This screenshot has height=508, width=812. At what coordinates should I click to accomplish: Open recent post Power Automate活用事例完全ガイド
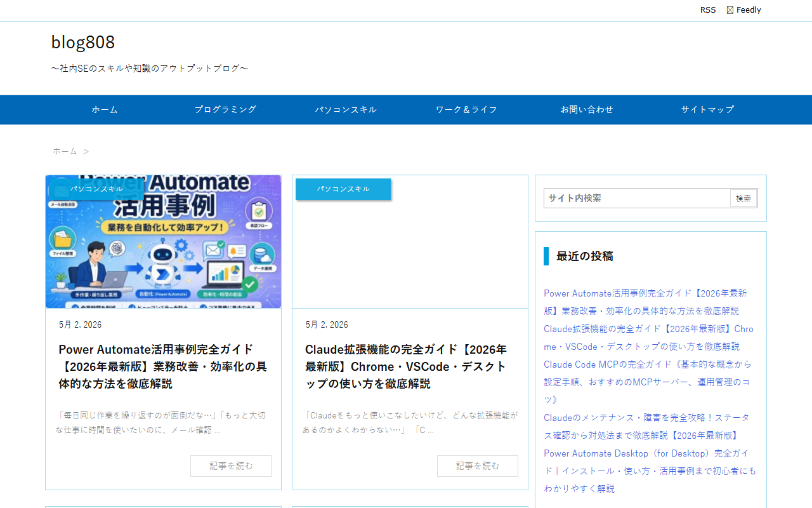click(x=645, y=302)
